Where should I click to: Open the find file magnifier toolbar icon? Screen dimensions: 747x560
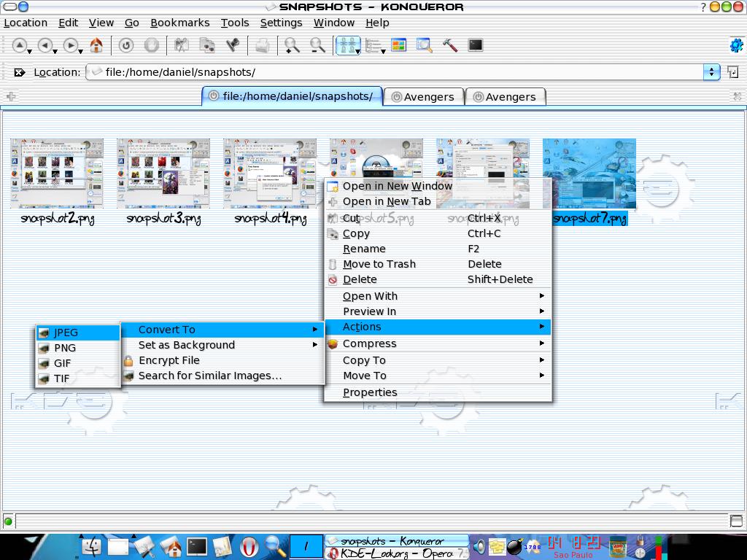[x=424, y=45]
